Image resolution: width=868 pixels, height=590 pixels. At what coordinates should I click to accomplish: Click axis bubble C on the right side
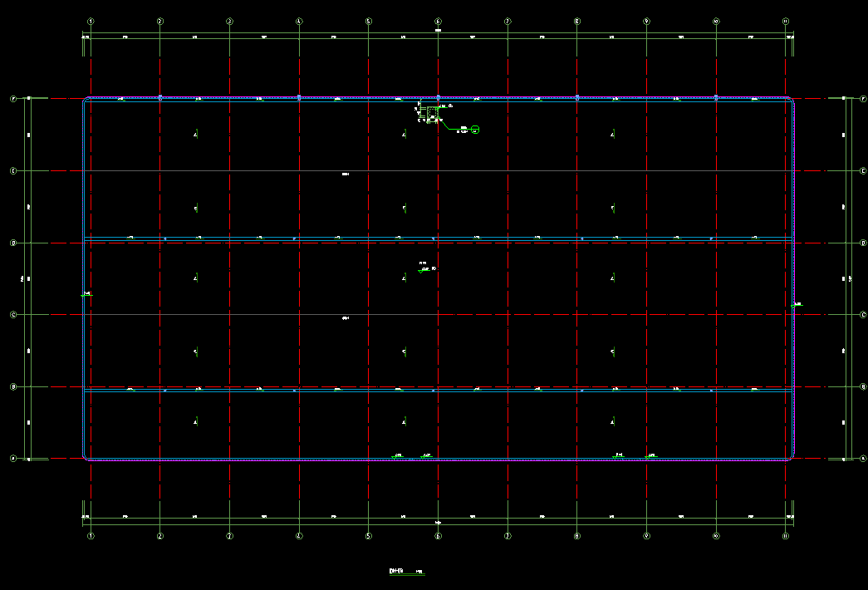(863, 315)
